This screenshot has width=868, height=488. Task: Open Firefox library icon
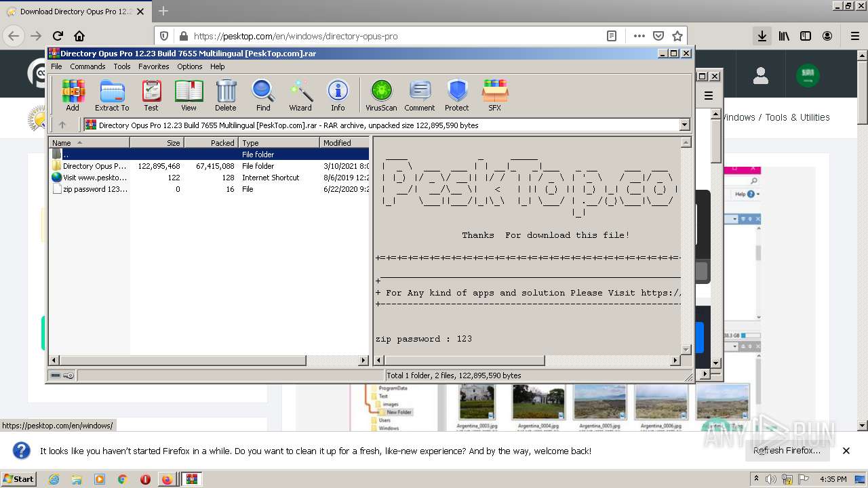(x=784, y=36)
